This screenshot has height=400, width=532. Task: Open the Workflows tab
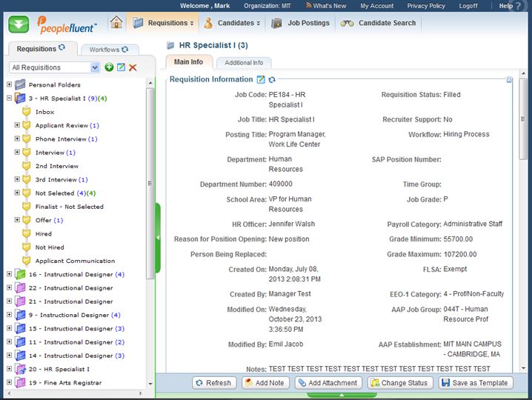pos(108,50)
